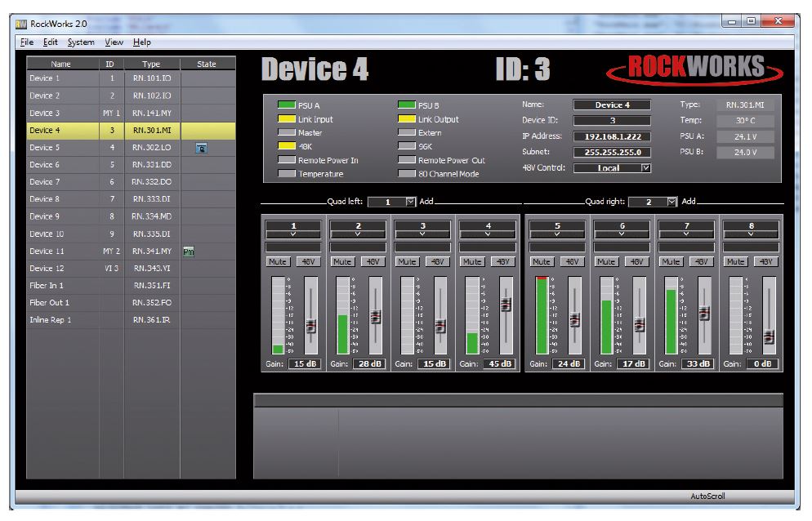This screenshot has height=521, width=812.
Task: Toggle Mute on channel 7
Action: pos(671,262)
